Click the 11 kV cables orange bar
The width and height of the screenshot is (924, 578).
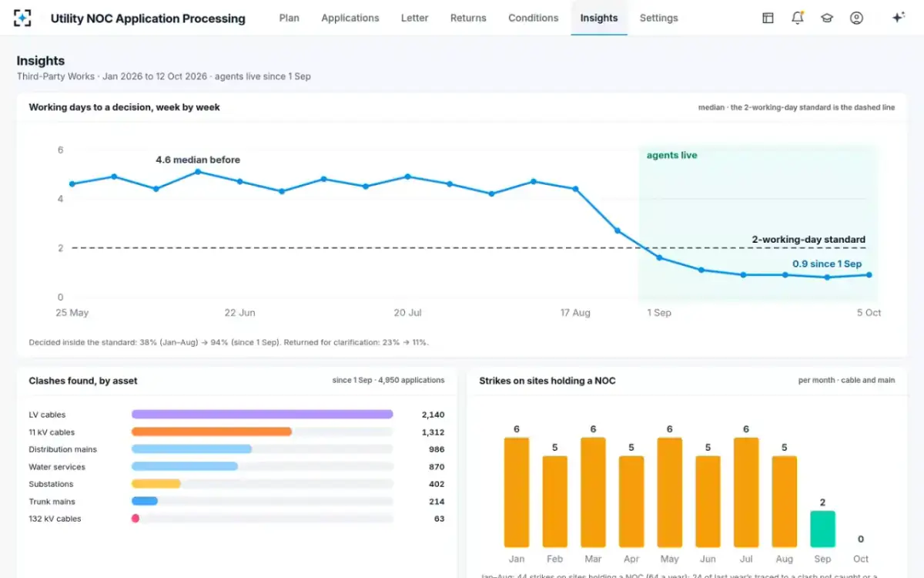click(212, 432)
